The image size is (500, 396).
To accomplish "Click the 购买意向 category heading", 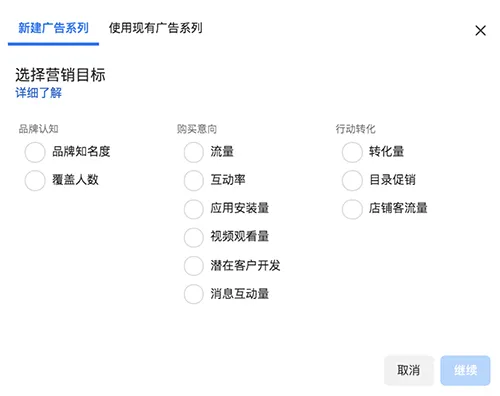I will pyautogui.click(x=197, y=129).
